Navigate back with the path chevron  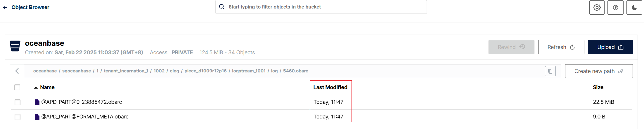(17, 71)
